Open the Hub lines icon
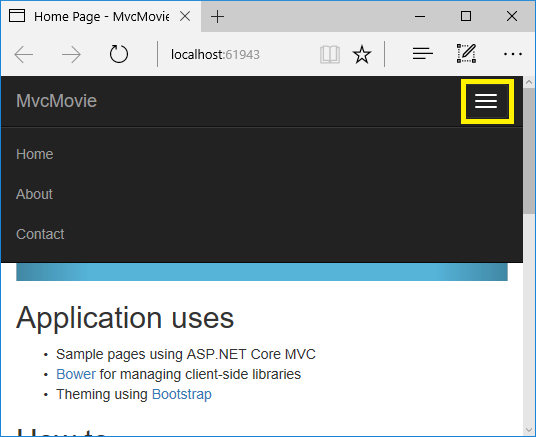Image resolution: width=536 pixels, height=437 pixels. coord(423,54)
